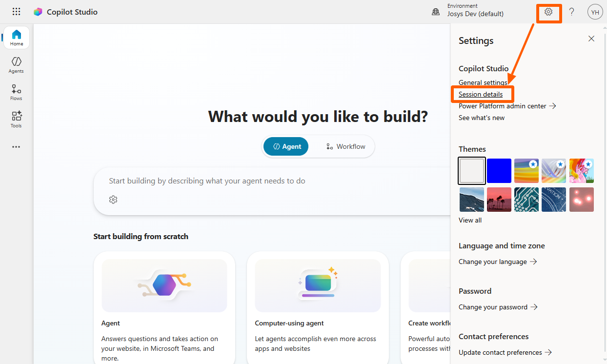Open the Help question mark icon
Screen dimensions: 607x364
pos(572,12)
